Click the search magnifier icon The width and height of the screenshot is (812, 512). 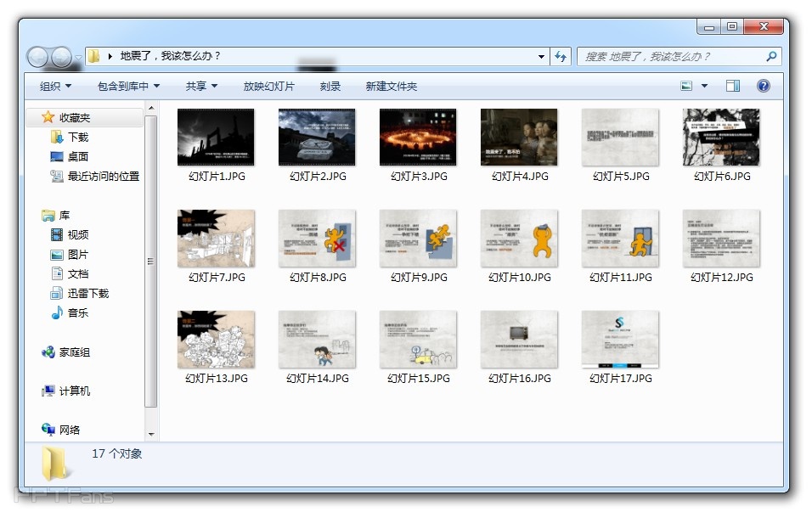tap(771, 57)
